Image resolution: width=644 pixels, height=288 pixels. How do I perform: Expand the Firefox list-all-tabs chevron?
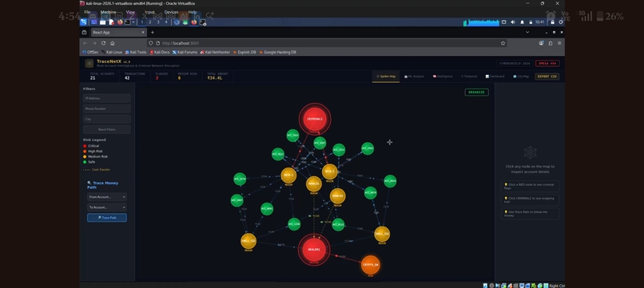[527, 32]
